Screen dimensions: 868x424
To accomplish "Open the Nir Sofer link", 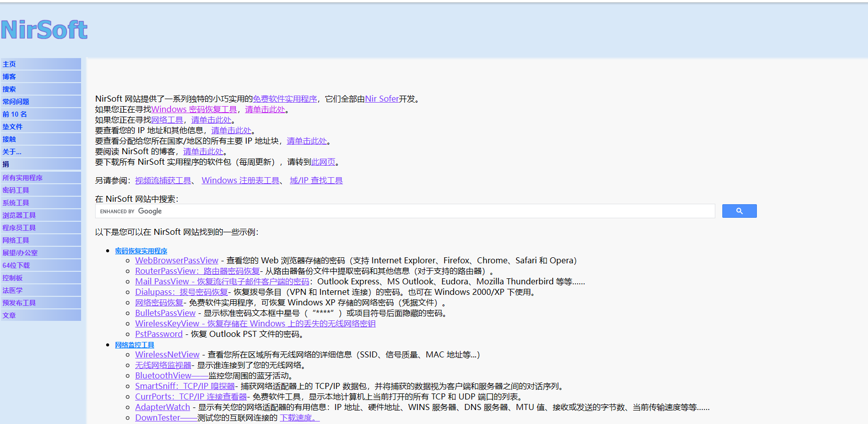I will click(382, 99).
